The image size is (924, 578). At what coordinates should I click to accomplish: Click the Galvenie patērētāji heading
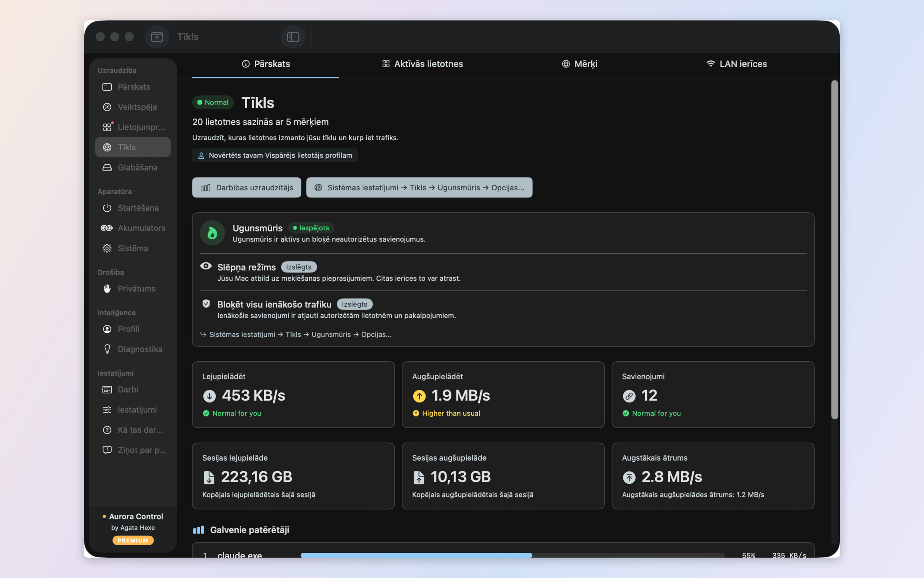point(250,530)
